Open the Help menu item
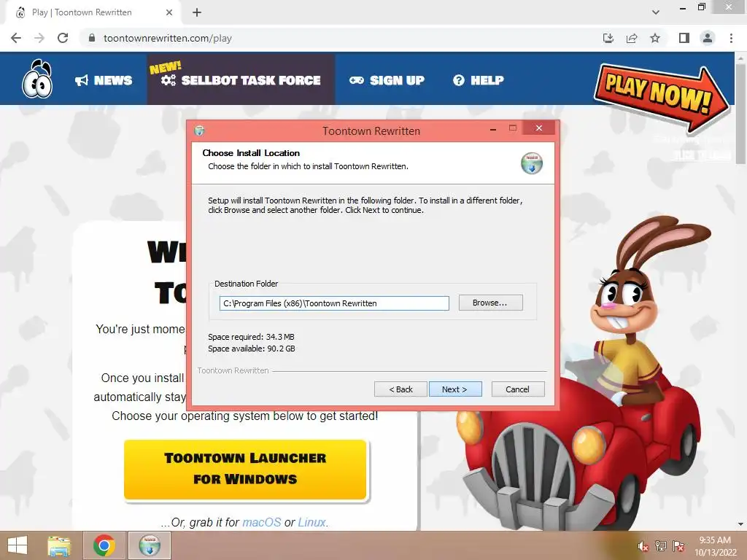The width and height of the screenshot is (747, 560). [478, 80]
